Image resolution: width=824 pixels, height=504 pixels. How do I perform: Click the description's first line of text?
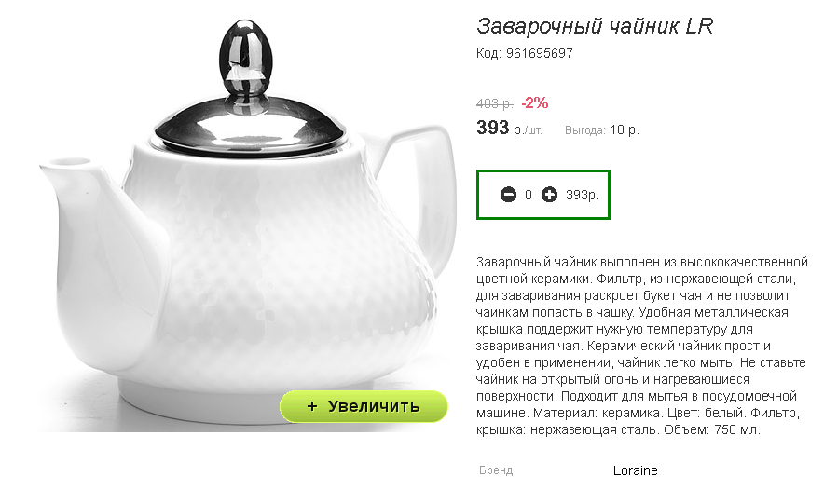pos(641,262)
